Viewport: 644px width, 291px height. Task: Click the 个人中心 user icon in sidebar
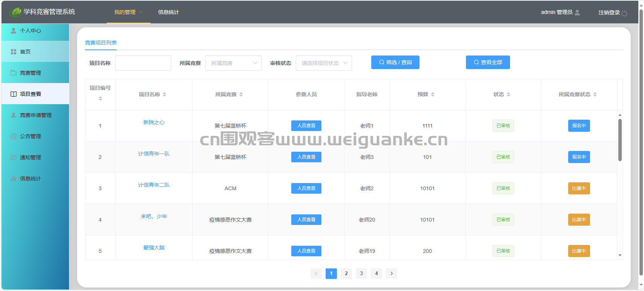click(14, 31)
